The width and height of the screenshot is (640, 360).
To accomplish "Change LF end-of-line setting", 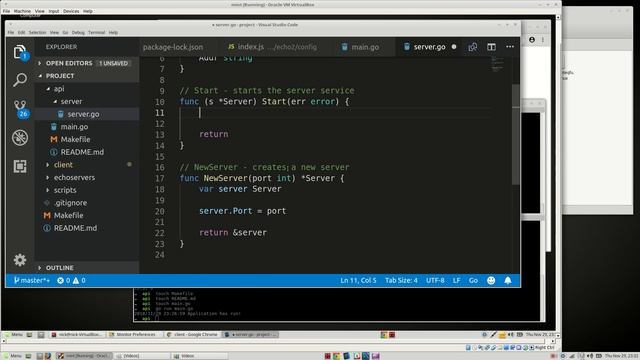I will click(x=456, y=280).
